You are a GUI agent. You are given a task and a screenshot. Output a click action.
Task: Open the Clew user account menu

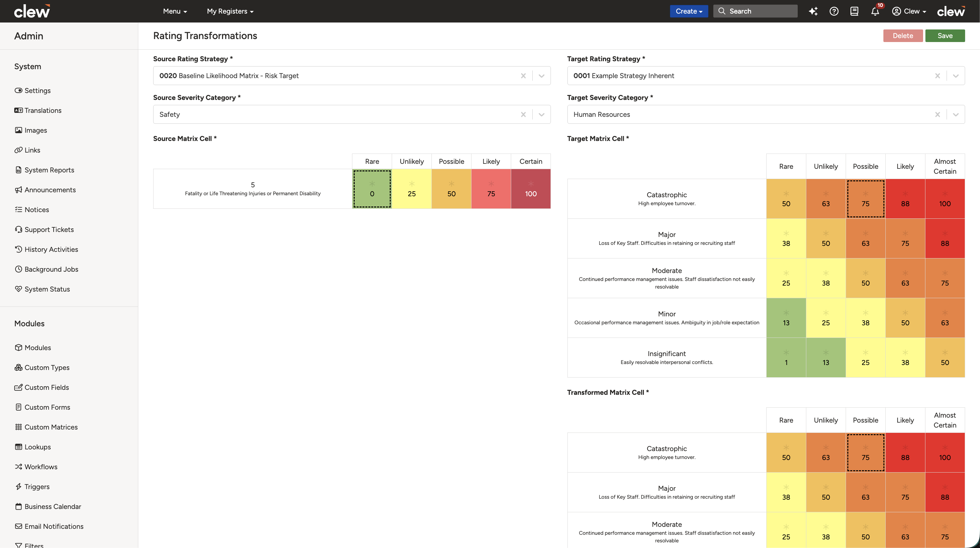[x=909, y=11]
